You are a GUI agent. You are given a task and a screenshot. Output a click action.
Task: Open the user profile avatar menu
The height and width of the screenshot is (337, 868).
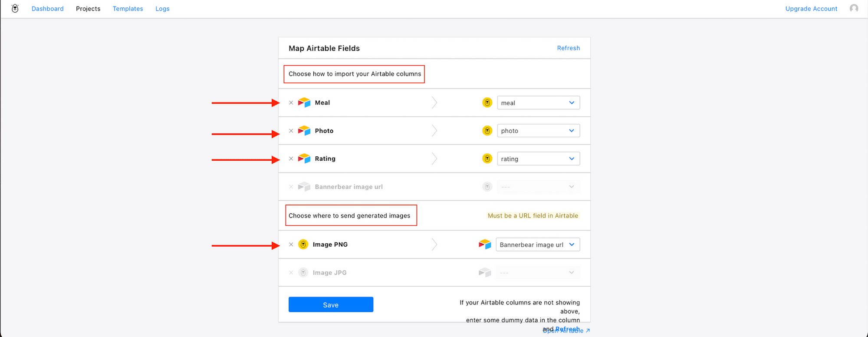pos(854,9)
